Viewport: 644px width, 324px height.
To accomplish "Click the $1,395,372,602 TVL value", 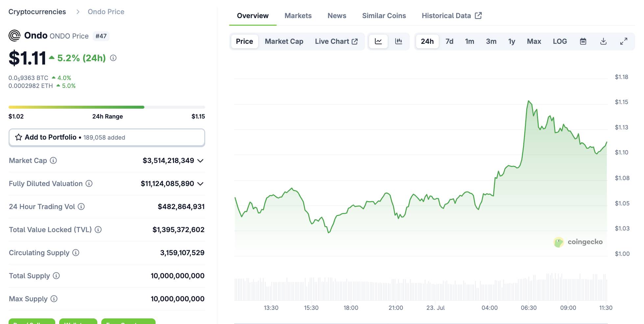I will pyautogui.click(x=178, y=229).
